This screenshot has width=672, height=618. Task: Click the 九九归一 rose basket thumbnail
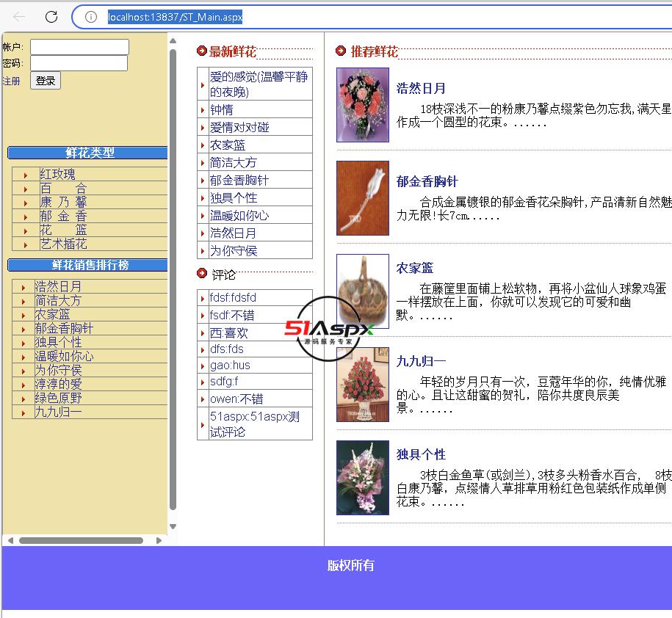[363, 385]
